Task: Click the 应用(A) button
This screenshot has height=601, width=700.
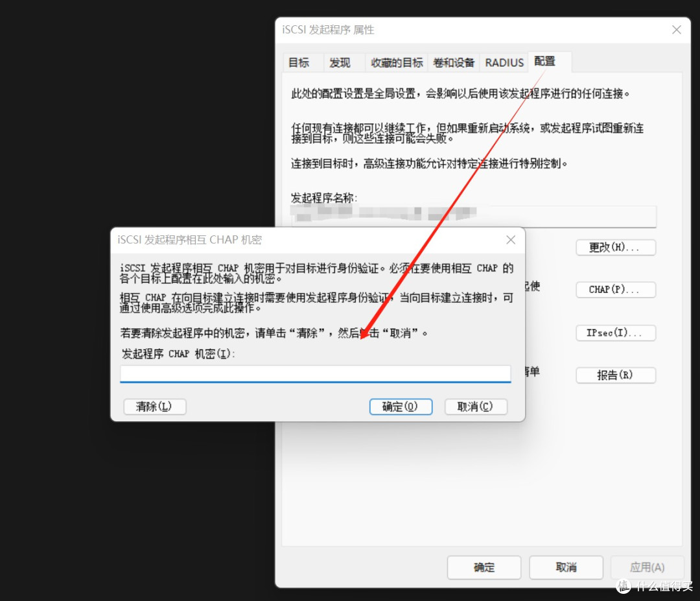Action: tap(647, 567)
